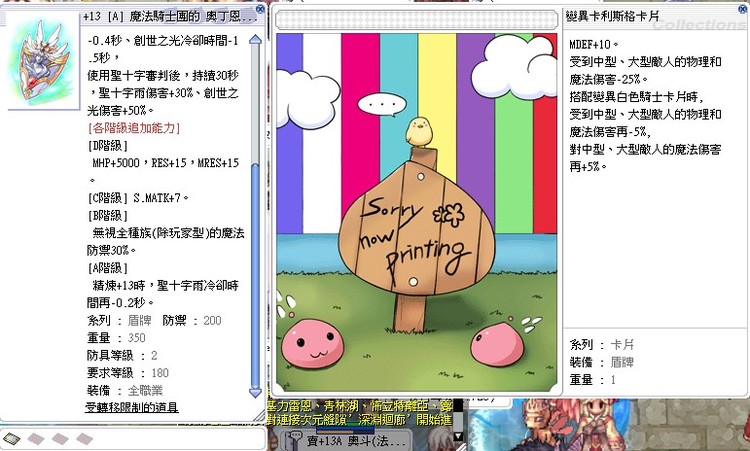
Task: Click the card's 裝備 : 盾牌 entry
Action: pos(602,362)
